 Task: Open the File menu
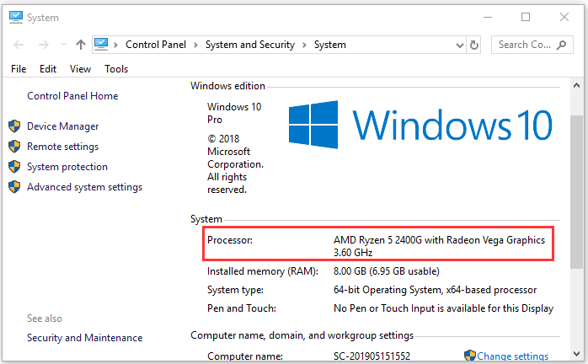[x=19, y=69]
